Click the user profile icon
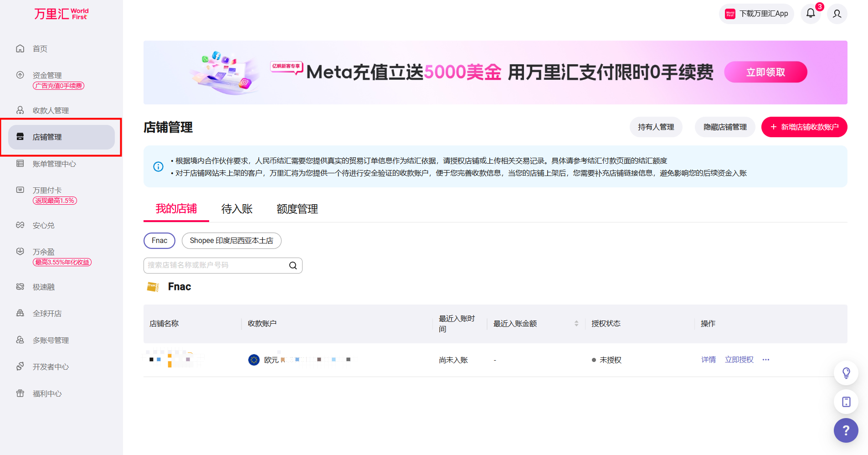 click(x=837, y=14)
